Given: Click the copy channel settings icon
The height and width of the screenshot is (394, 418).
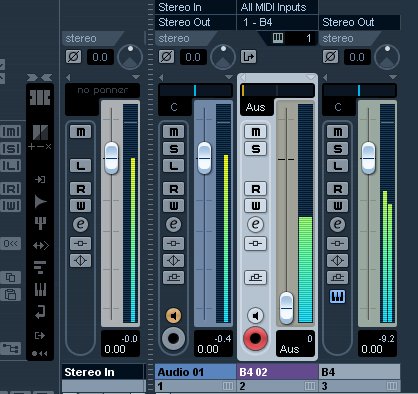Looking at the screenshot, I should tap(11, 277).
